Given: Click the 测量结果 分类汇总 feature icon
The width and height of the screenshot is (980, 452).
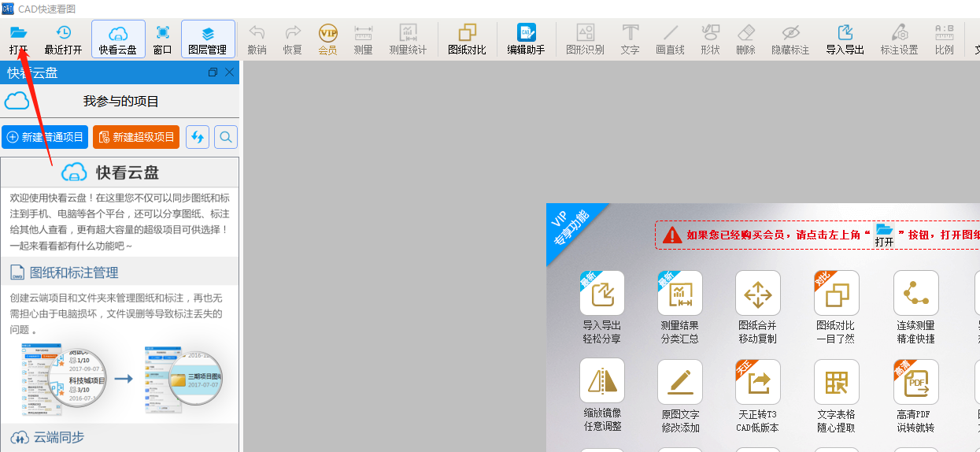Looking at the screenshot, I should point(680,293).
